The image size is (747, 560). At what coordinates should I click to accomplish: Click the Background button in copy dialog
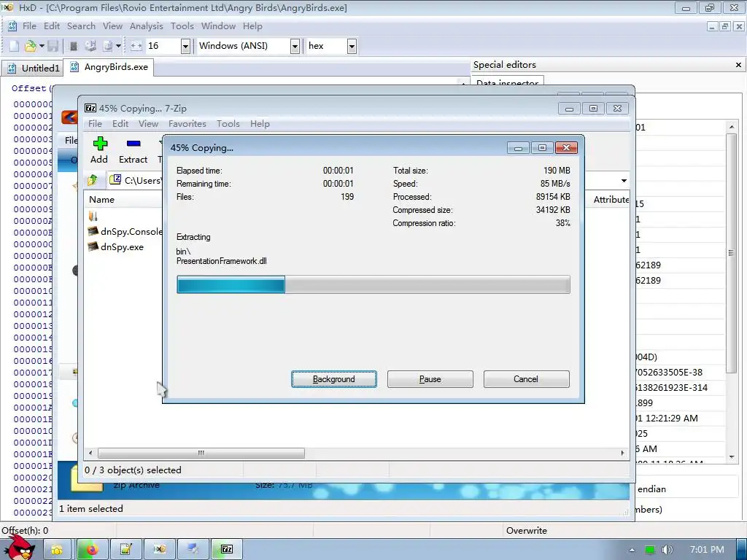click(x=334, y=379)
